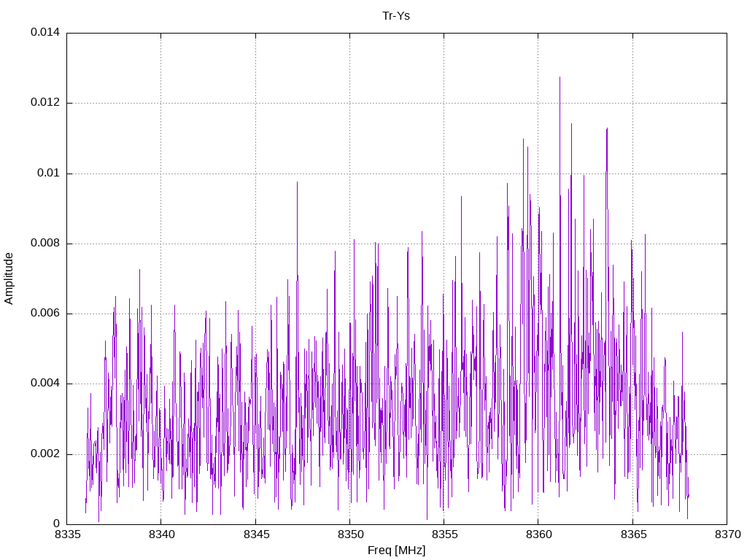Screen dimensions: 747x560
Task: Click the y-axis tick label 0
Action: [x=56, y=524]
